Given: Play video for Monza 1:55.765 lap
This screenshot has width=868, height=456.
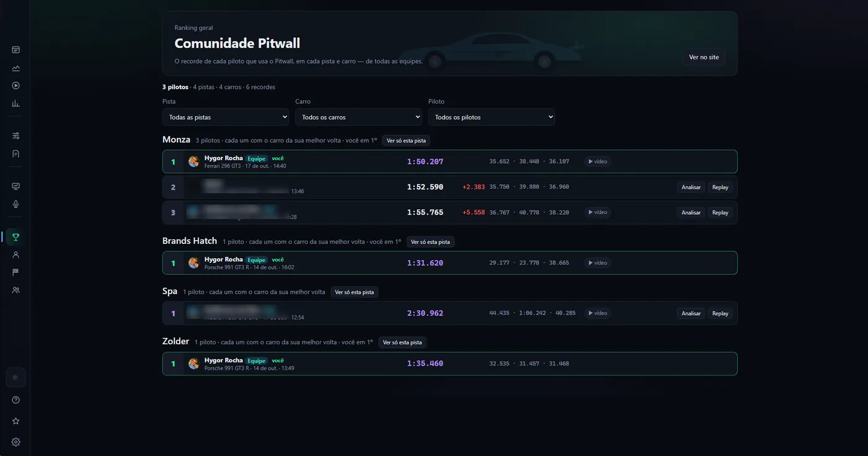Looking at the screenshot, I should (597, 212).
